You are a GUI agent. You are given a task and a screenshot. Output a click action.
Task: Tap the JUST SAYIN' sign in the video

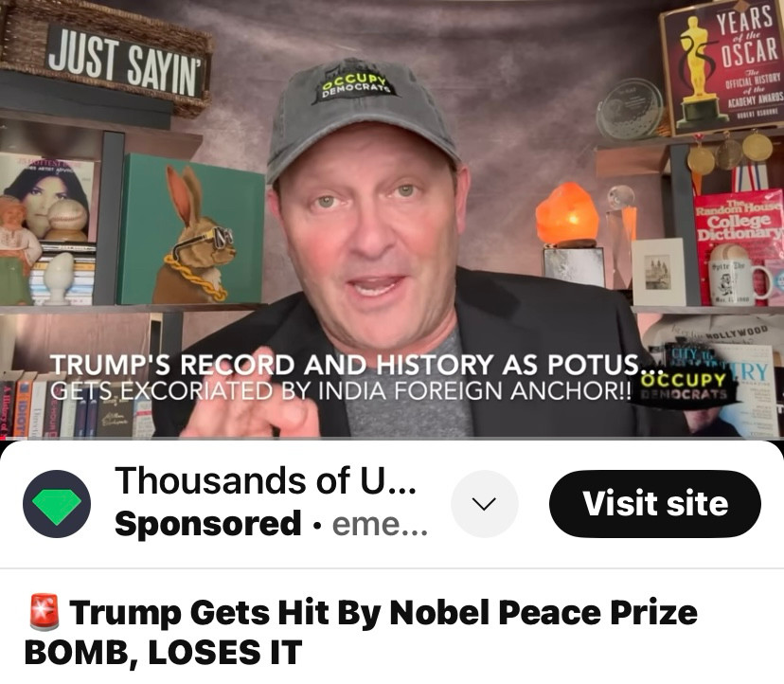point(127,63)
